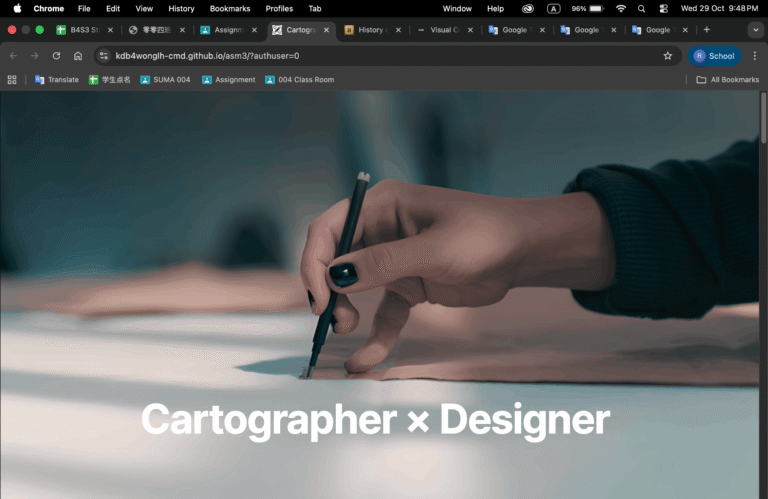Viewport: 768px width, 499px height.
Task: Bookmark this page with the star icon
Action: coord(667,56)
